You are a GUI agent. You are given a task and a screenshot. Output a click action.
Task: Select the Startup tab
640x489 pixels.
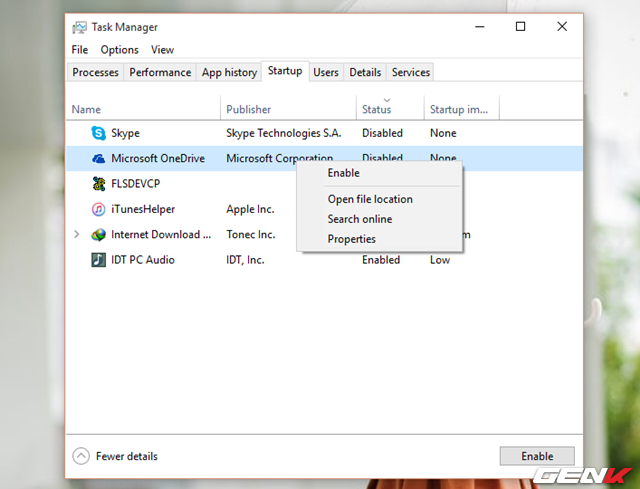[x=285, y=71]
